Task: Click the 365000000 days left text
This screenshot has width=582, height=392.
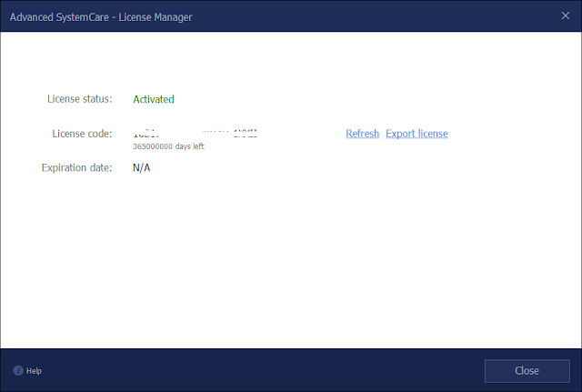Action: 168,146
